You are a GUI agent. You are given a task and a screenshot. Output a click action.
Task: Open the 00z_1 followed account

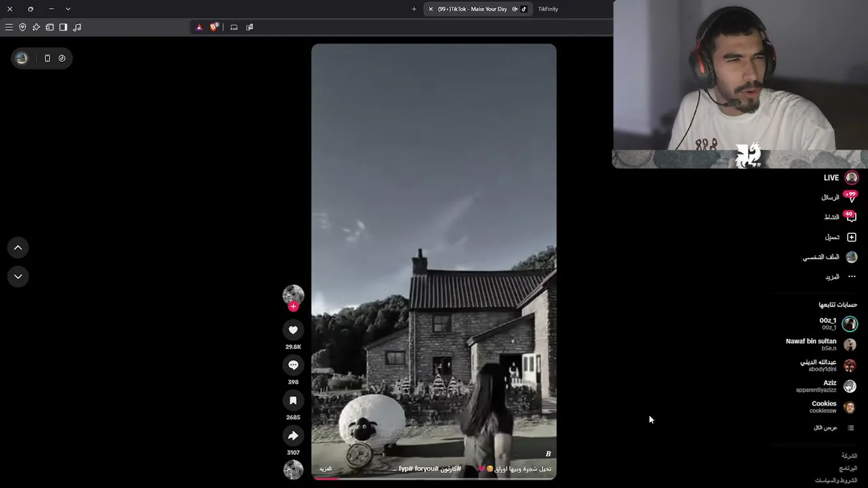pyautogui.click(x=837, y=324)
